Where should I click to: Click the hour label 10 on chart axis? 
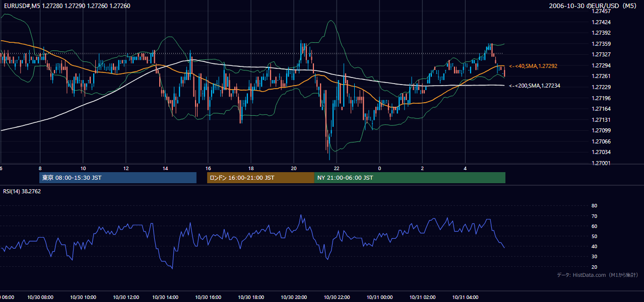click(83, 169)
